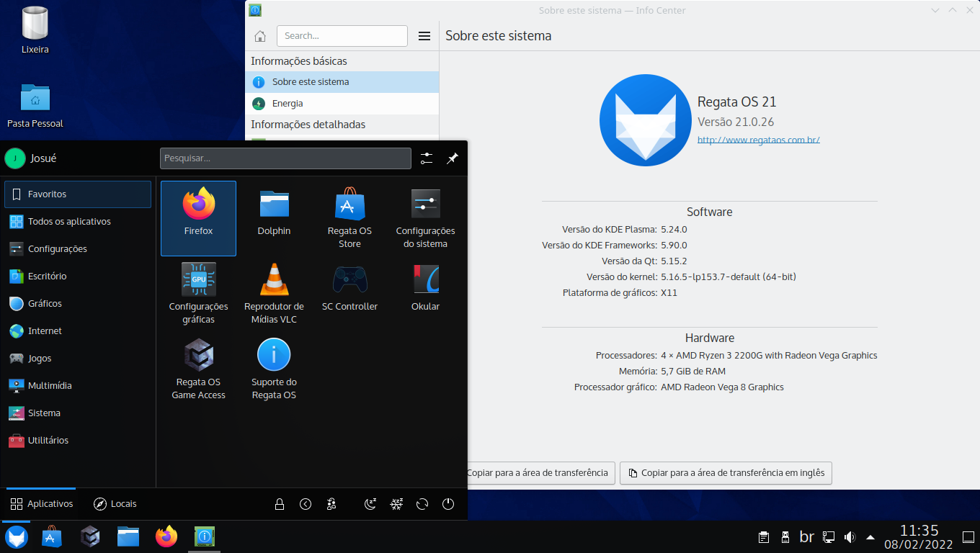The height and width of the screenshot is (553, 980).
Task: Pin the launcher open with pin icon
Action: pyautogui.click(x=453, y=158)
